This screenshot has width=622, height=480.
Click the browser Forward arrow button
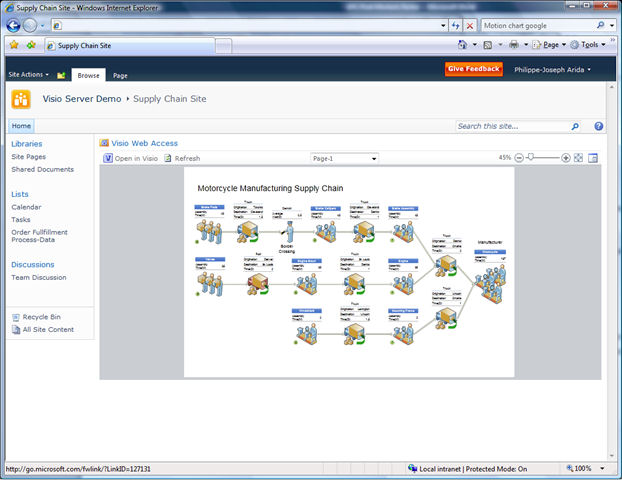(30, 25)
